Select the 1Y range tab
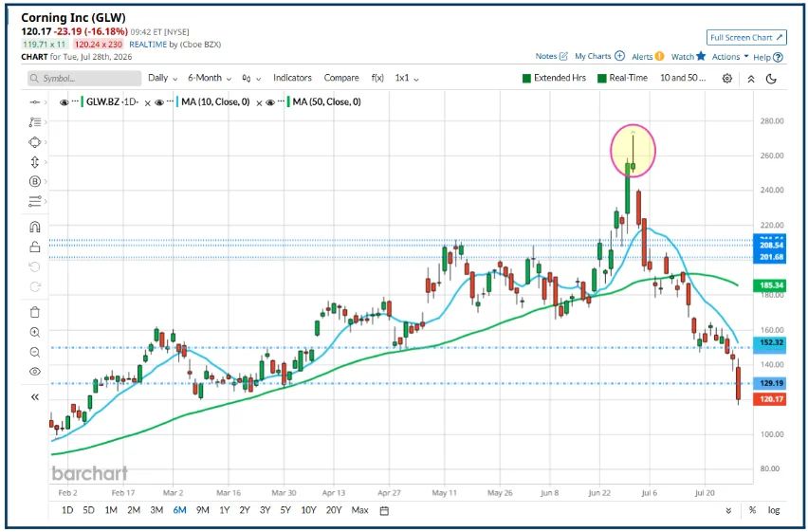This screenshot has height=532, width=808. [x=224, y=510]
